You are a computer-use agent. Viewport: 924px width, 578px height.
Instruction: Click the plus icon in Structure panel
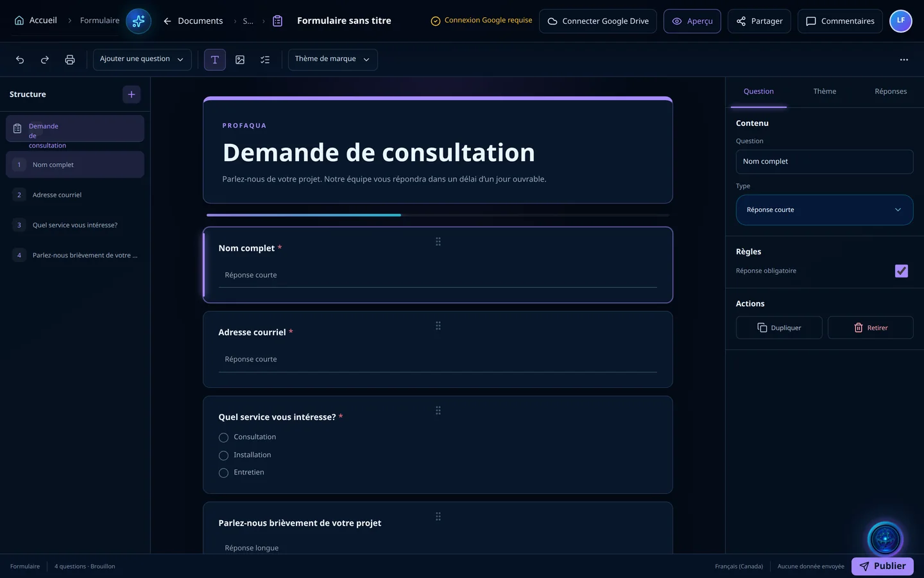[132, 94]
